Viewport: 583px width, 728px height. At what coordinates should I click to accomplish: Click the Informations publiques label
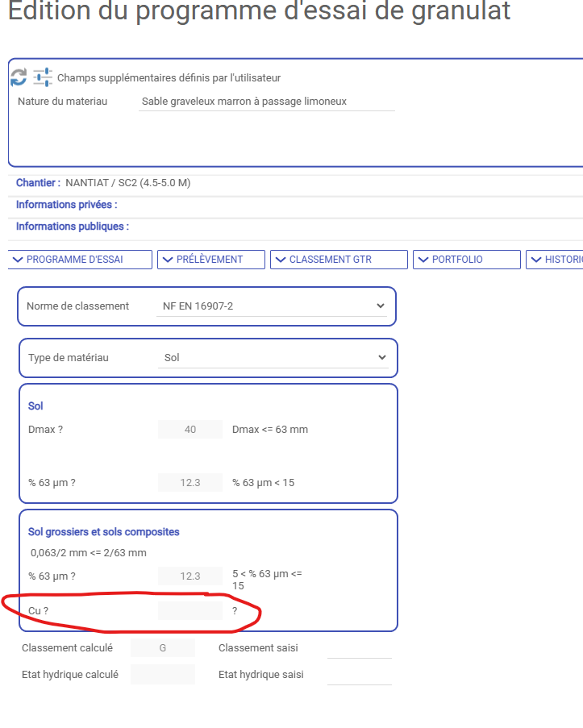click(x=72, y=227)
